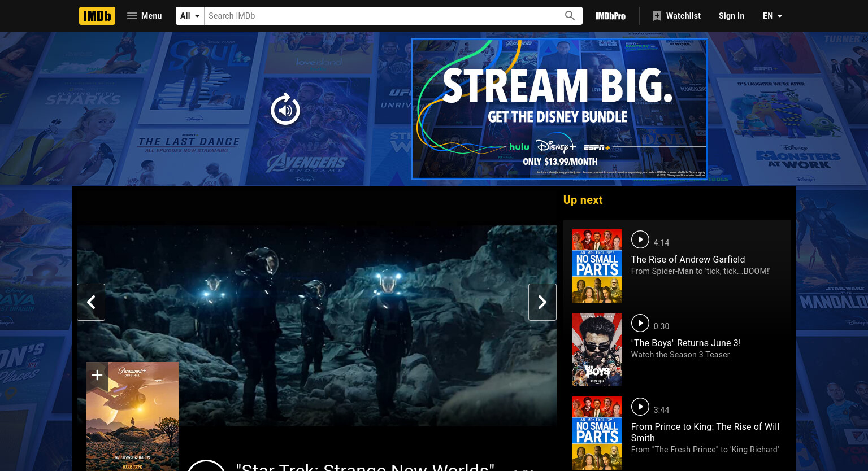868x471 pixels.
Task: Click the Will Smith No Small Parts thumbnail
Action: (597, 433)
